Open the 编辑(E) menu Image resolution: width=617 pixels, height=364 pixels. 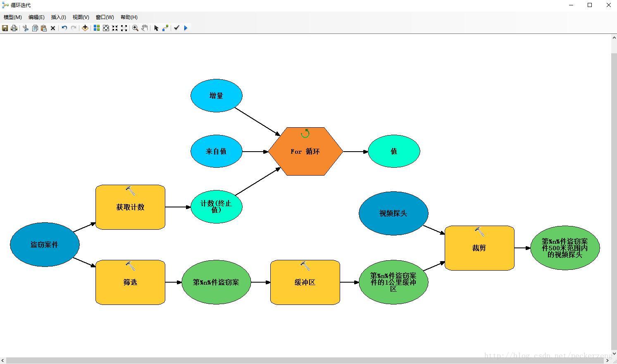point(36,17)
